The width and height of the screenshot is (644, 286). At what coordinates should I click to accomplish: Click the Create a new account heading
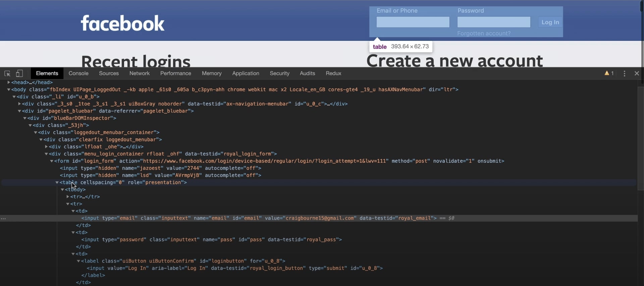(454, 61)
